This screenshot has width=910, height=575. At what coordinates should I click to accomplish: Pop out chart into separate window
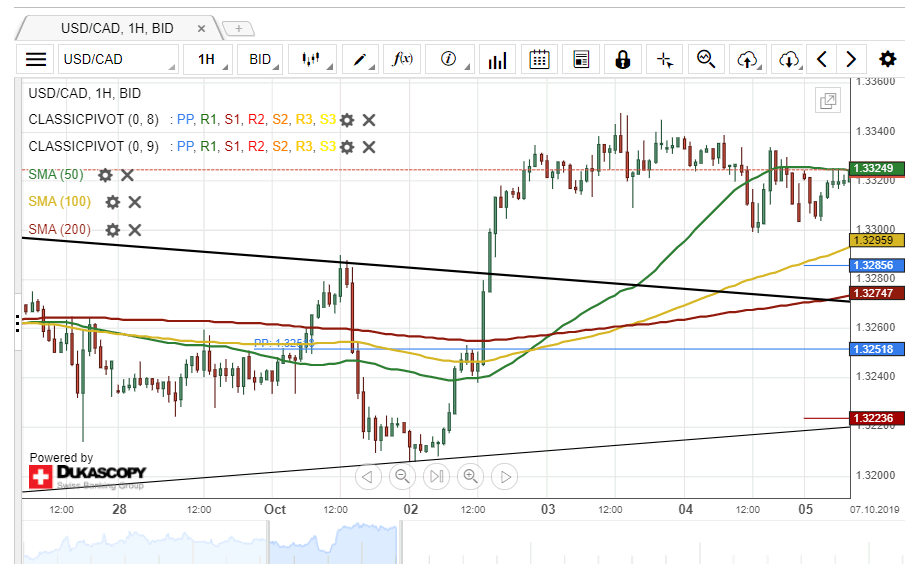pyautogui.click(x=828, y=100)
